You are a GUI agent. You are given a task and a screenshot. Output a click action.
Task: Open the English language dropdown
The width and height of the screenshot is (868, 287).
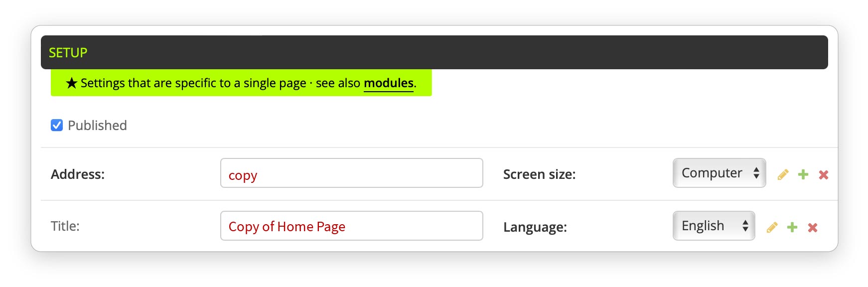[713, 226]
